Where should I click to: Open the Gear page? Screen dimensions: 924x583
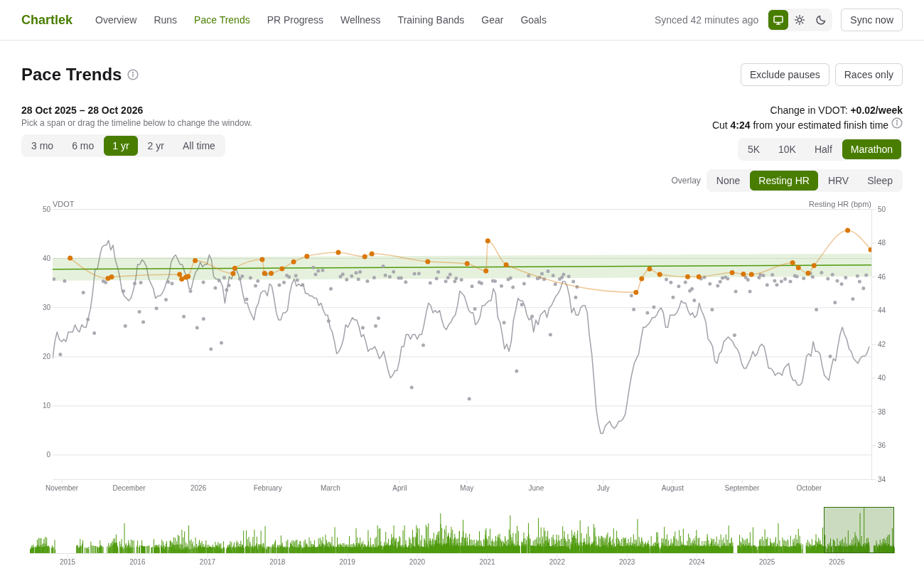click(493, 20)
